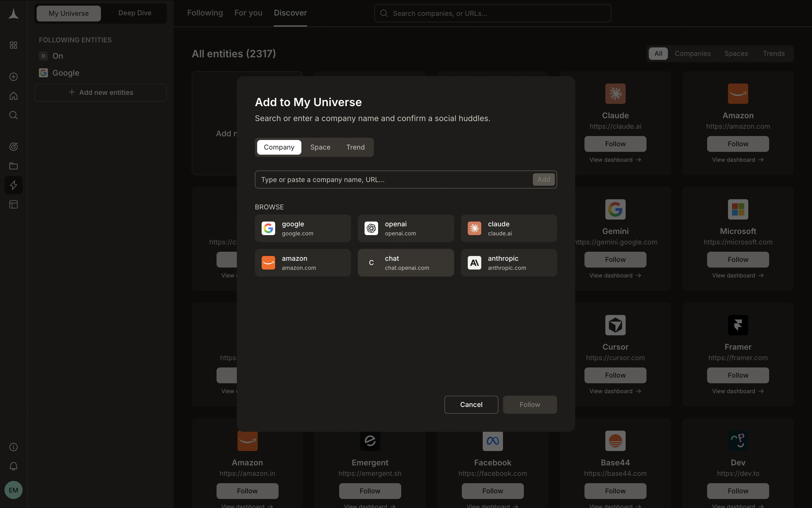The width and height of the screenshot is (812, 508).
Task: Open the layout panel icon in sidebar
Action: (x=14, y=204)
